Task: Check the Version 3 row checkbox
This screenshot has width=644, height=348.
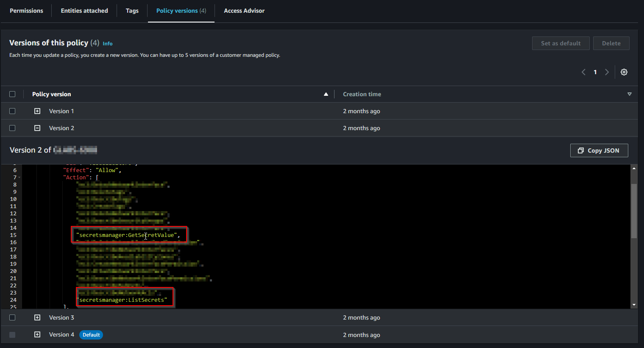Action: (12, 317)
